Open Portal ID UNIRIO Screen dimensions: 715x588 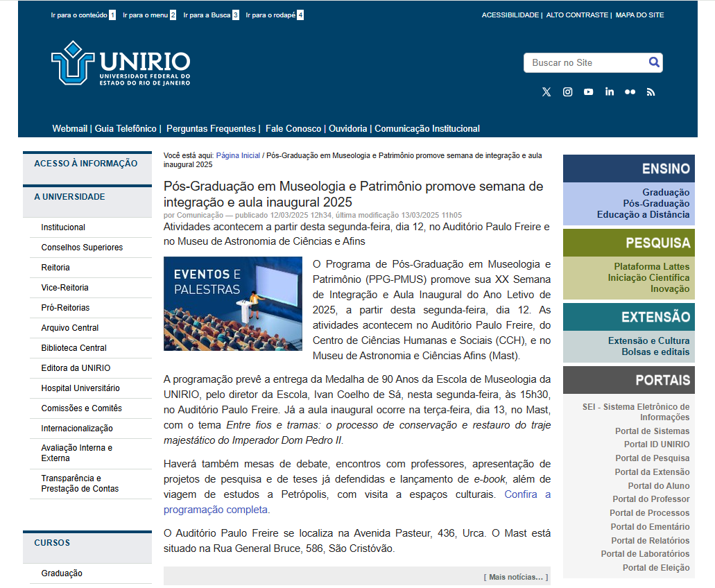[657, 444]
